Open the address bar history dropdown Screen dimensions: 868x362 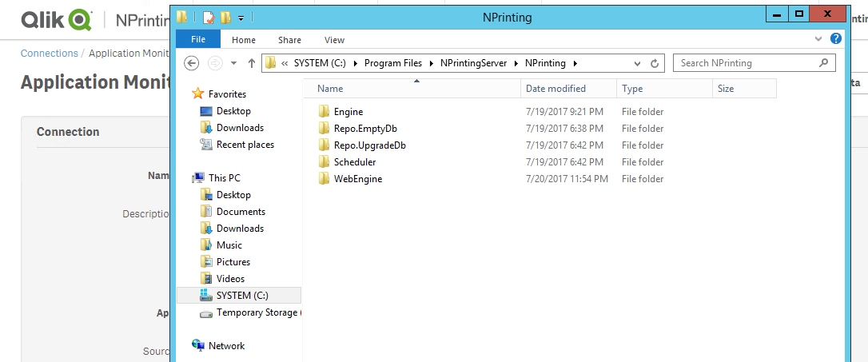[x=637, y=63]
